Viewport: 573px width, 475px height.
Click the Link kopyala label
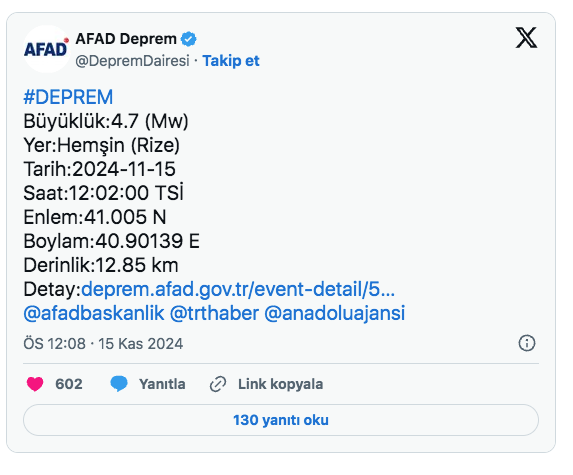tap(281, 384)
